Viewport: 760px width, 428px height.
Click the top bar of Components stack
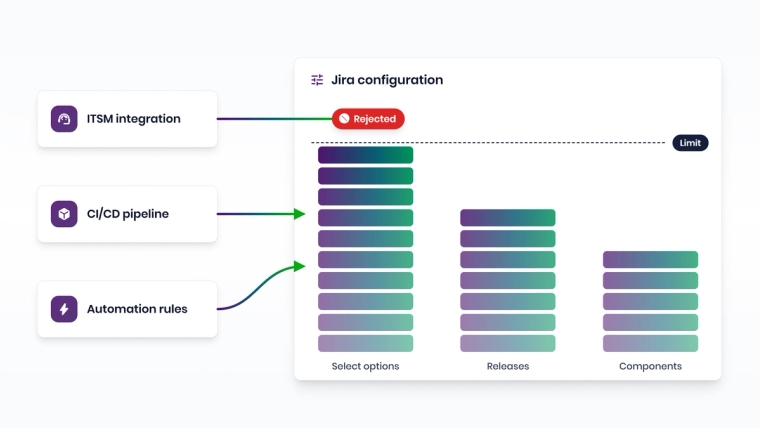650,259
